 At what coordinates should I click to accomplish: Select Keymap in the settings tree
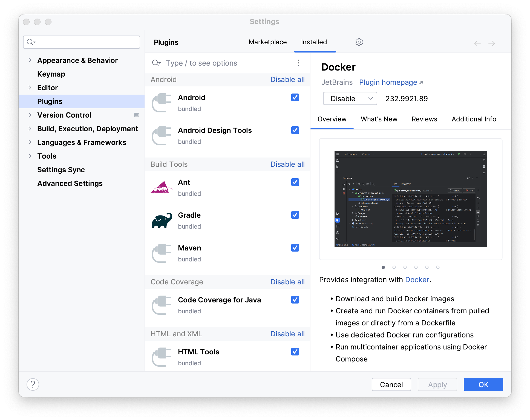click(x=51, y=74)
